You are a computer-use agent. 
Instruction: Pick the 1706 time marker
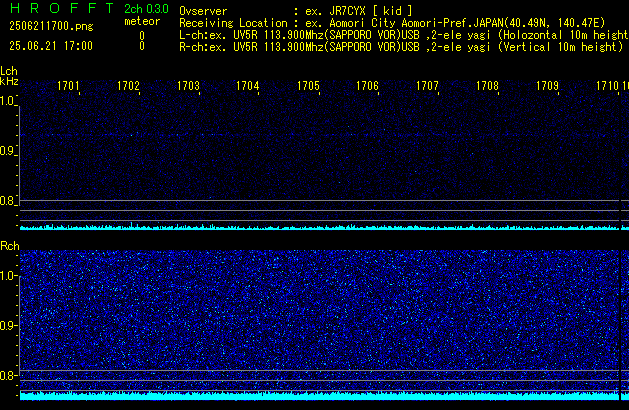[x=367, y=86]
